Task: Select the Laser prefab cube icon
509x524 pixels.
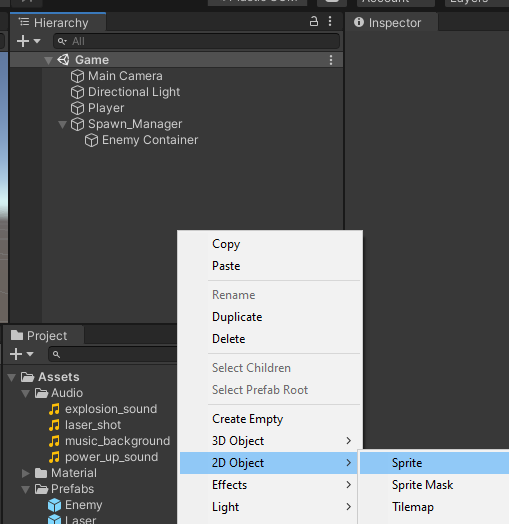Action: click(x=54, y=519)
